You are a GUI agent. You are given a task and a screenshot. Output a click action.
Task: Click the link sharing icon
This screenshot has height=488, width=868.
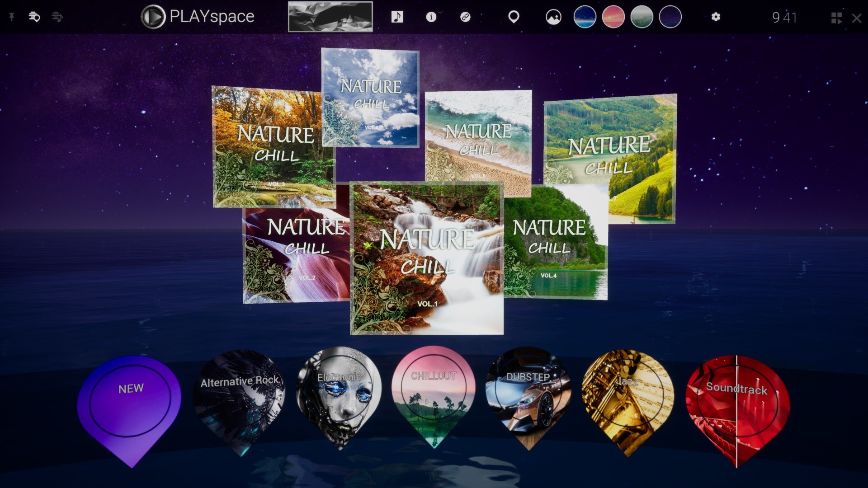click(465, 17)
